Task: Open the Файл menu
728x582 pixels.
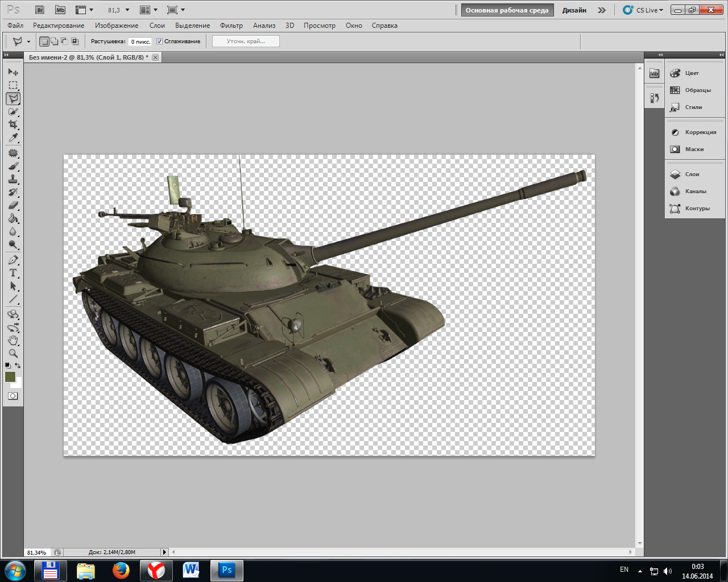Action: click(15, 26)
